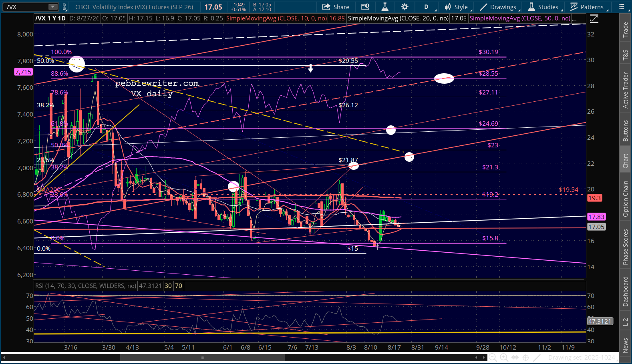The height and width of the screenshot is (364, 632).
Task: Click the RSI value 47.3121 in study header
Action: point(151,286)
